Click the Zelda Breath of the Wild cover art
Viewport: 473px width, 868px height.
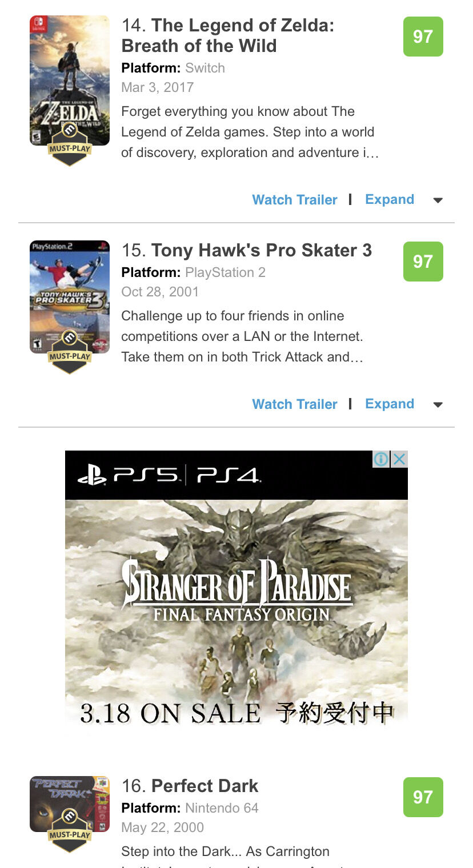70,81
